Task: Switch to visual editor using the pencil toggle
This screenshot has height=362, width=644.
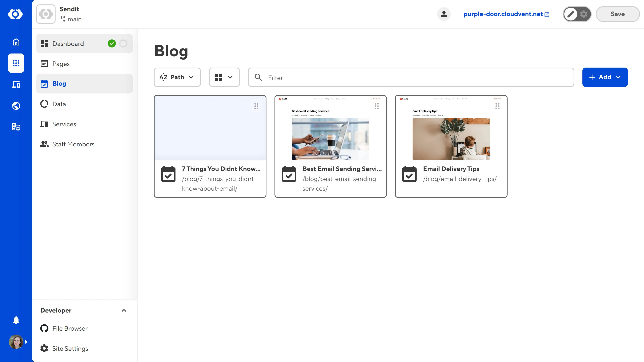Action: coord(571,14)
